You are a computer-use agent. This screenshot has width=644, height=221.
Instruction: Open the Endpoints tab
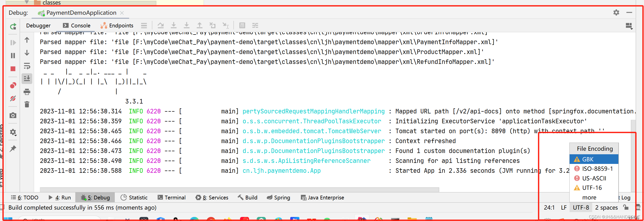pos(117,26)
